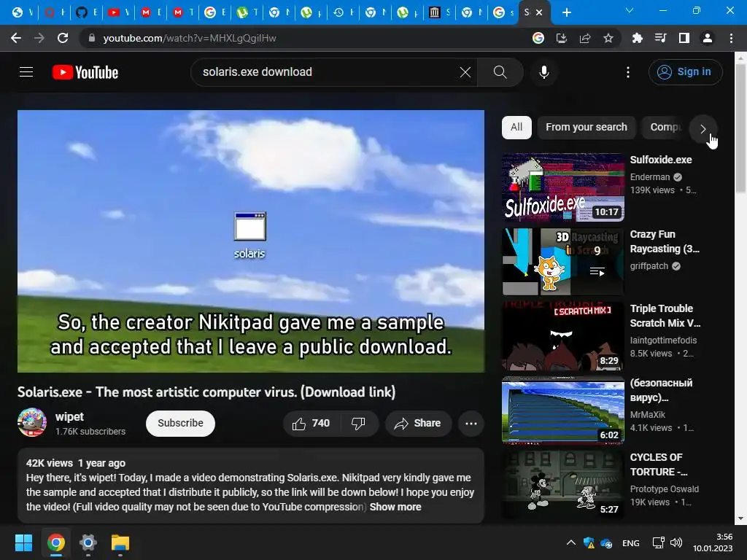Open more actions ellipsis under video

[471, 424]
